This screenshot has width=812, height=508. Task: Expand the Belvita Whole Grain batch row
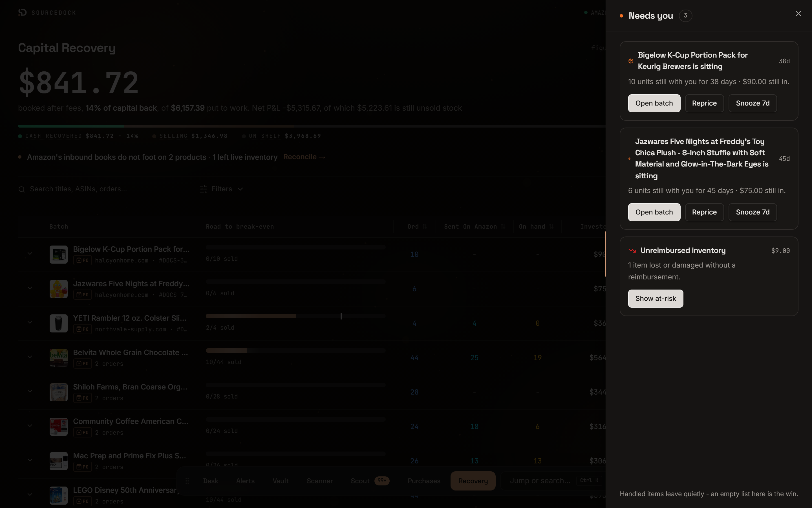tap(30, 357)
